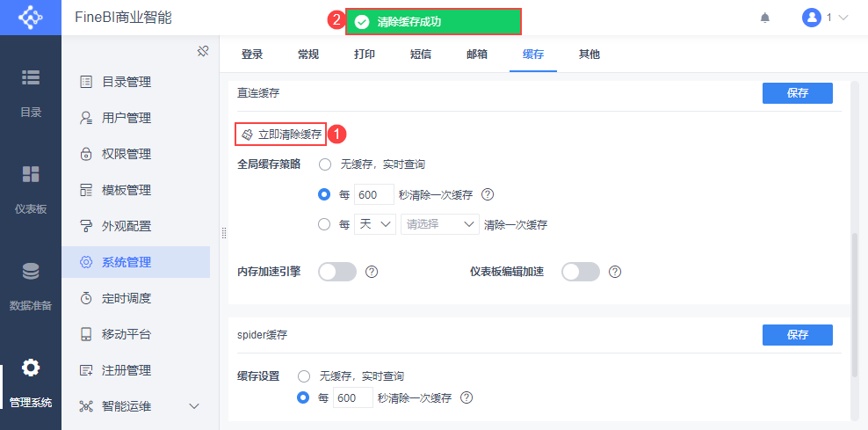Open the 请选择 time dropdown
Screen dimensions: 868x430
[x=439, y=224]
